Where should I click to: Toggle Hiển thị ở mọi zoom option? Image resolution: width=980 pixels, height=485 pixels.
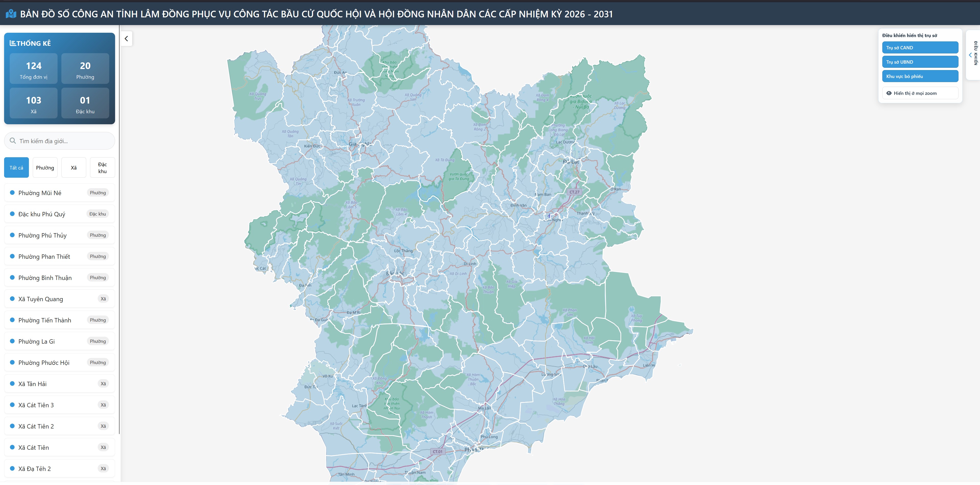[920, 93]
